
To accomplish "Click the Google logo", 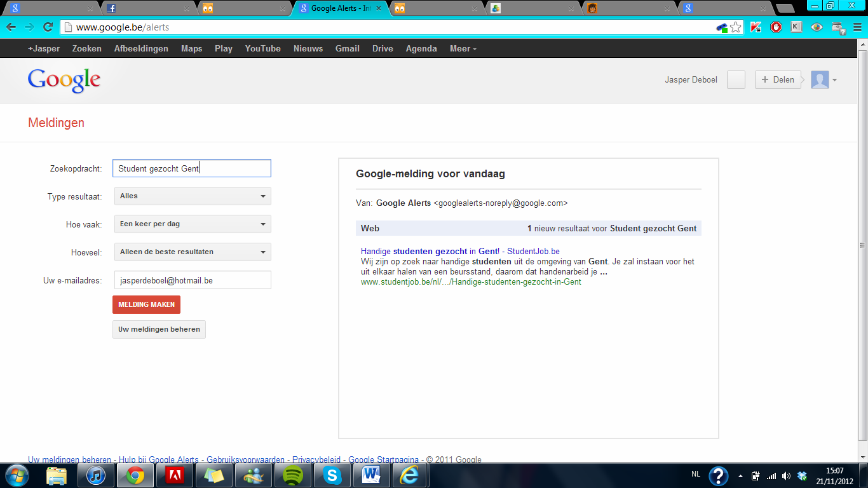I will click(64, 80).
